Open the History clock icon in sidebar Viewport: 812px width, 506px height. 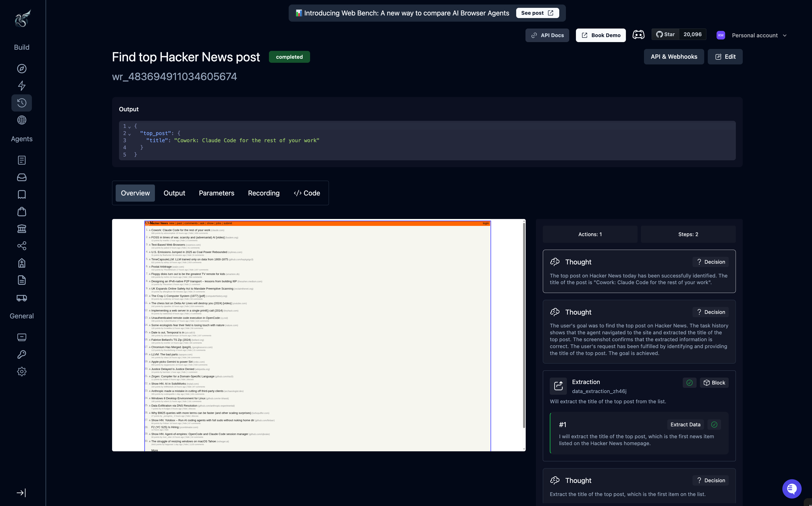pyautogui.click(x=22, y=103)
